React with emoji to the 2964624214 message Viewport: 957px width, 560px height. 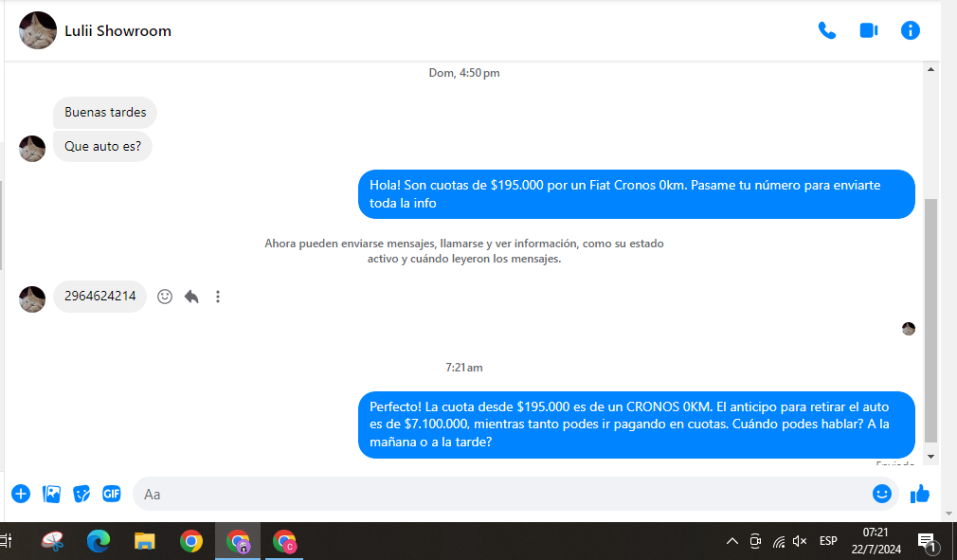pyautogui.click(x=165, y=297)
